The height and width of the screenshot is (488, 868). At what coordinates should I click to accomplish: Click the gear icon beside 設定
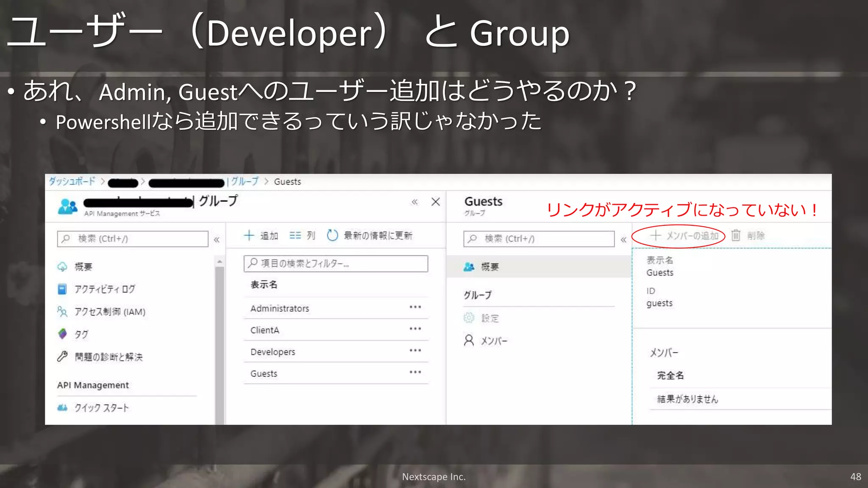click(469, 318)
